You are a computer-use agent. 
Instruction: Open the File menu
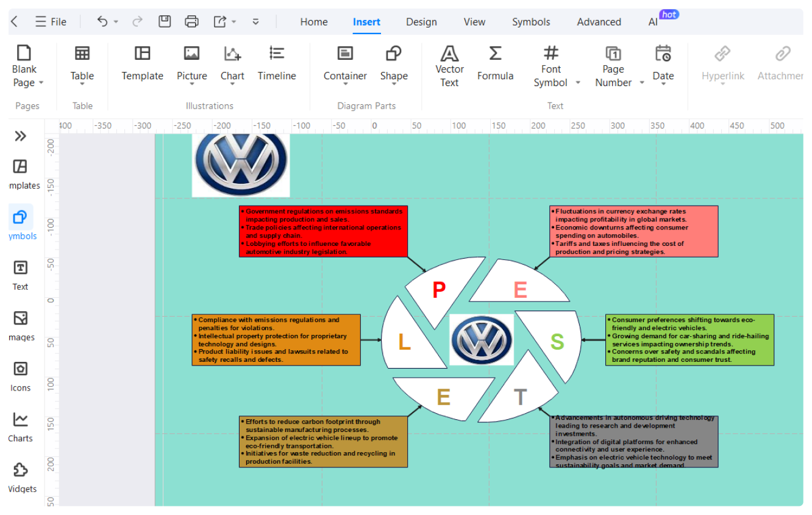[51, 21]
